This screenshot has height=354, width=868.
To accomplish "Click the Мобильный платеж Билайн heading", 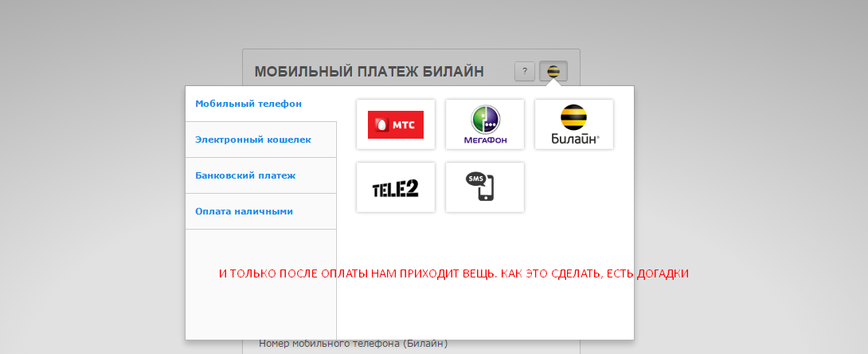I will [369, 72].
